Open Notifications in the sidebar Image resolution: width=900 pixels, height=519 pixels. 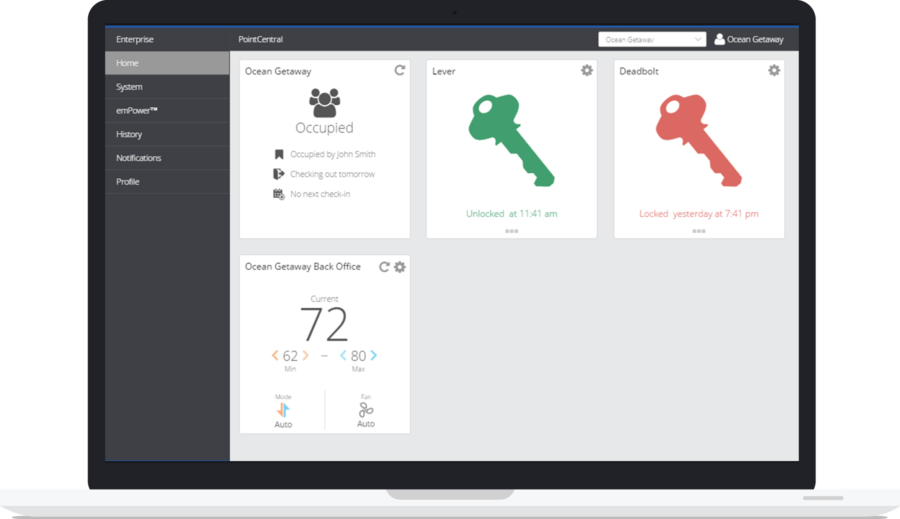pos(167,158)
